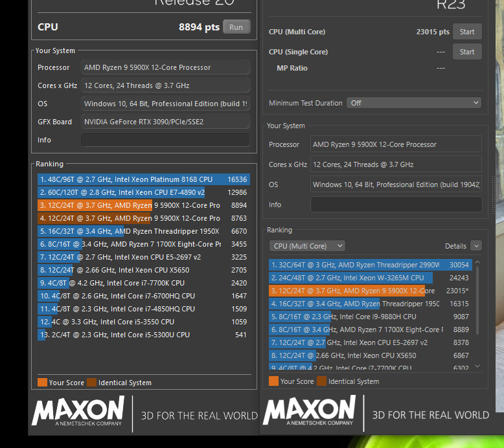The height and width of the screenshot is (448, 504).
Task: Click R23 ranking scroll up arrow
Action: click(x=477, y=262)
